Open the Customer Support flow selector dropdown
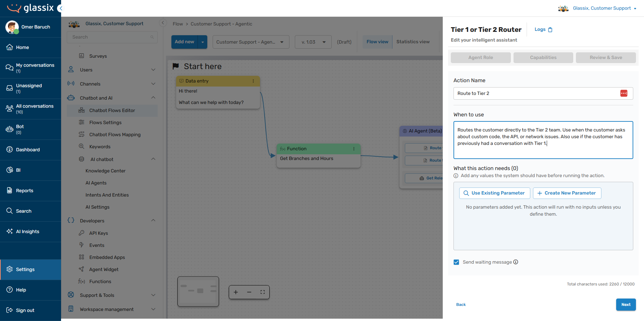 tap(251, 42)
